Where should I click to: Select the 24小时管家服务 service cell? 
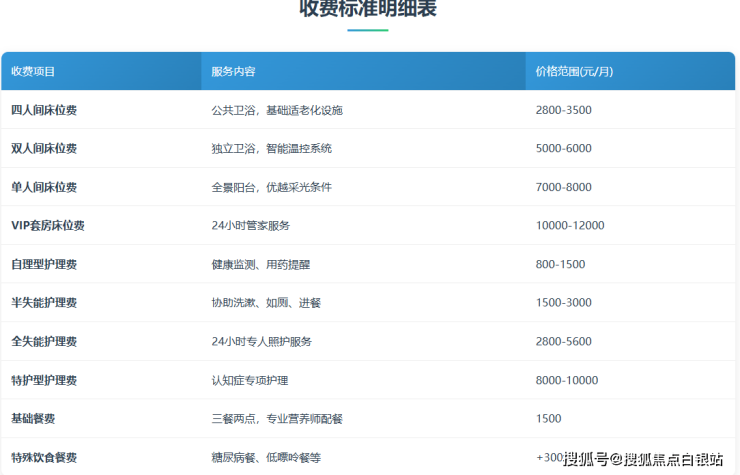point(251,226)
